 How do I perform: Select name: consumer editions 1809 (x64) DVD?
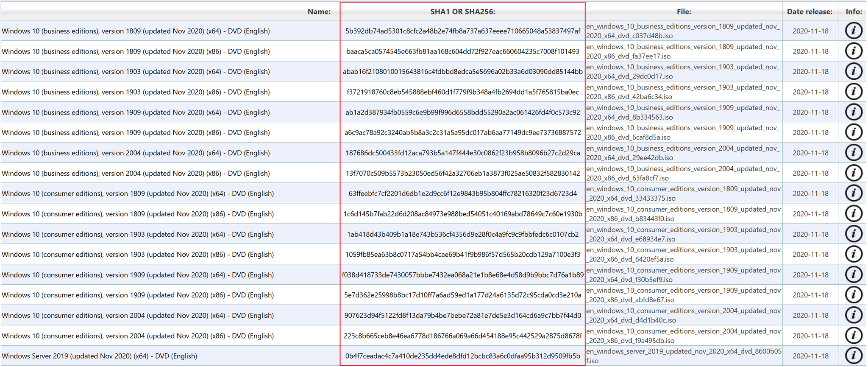coord(138,193)
